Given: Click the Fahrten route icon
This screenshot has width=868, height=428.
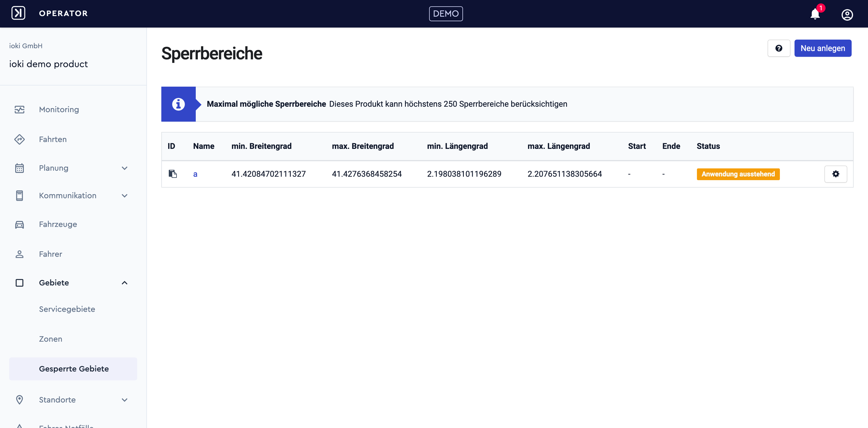Looking at the screenshot, I should point(20,139).
